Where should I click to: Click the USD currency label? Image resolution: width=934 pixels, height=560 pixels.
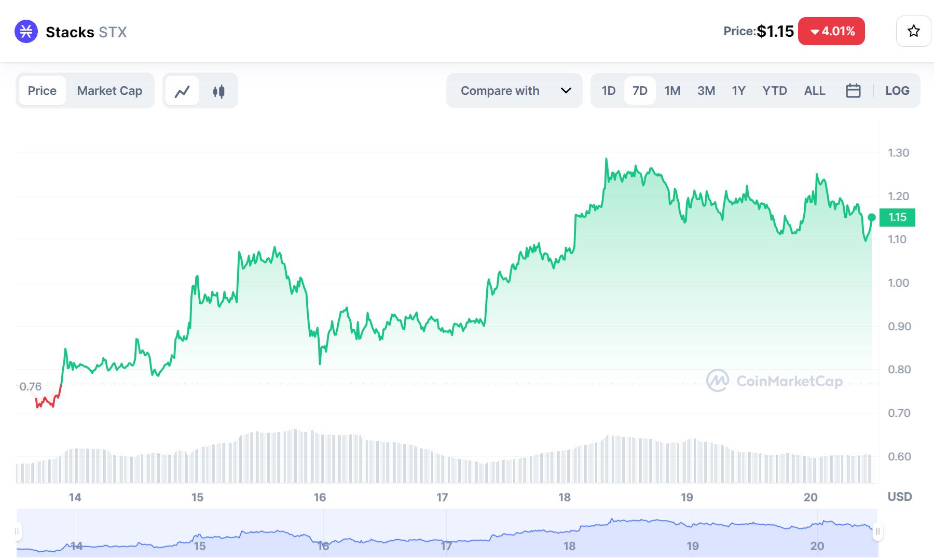900,497
